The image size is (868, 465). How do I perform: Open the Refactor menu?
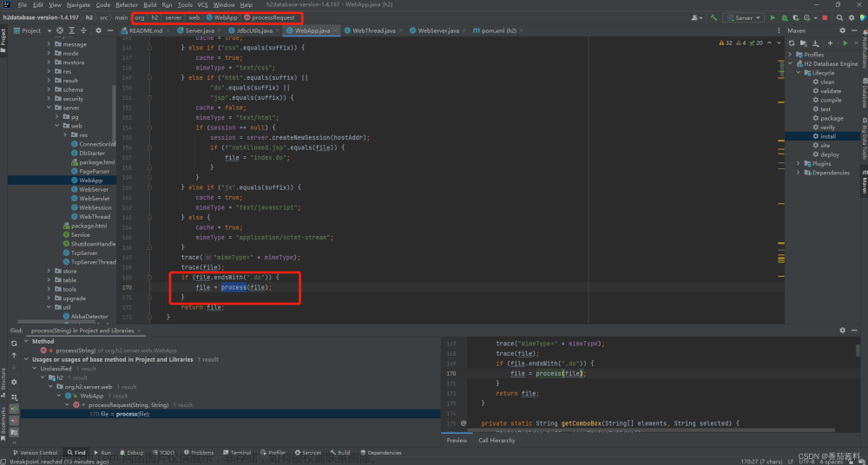pos(127,4)
